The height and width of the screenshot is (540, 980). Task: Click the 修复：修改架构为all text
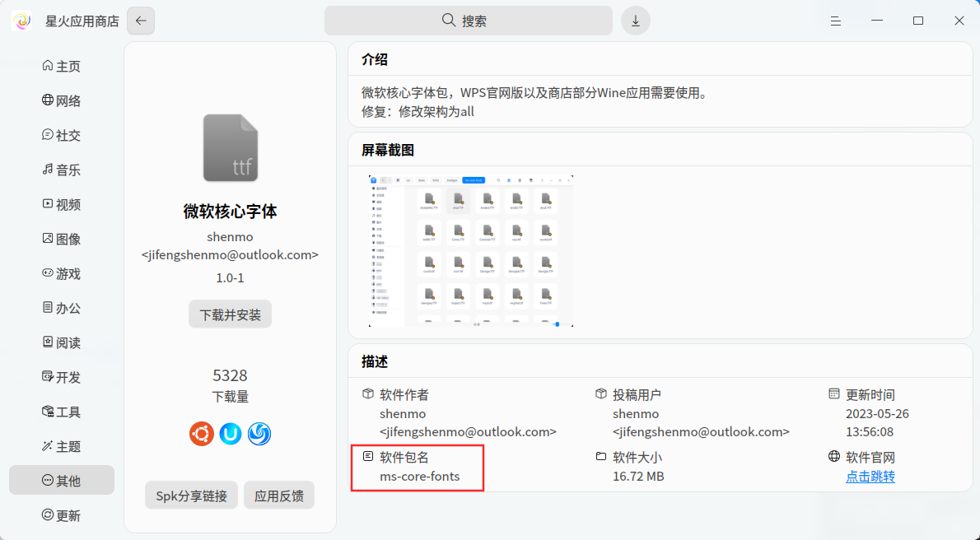click(x=418, y=112)
